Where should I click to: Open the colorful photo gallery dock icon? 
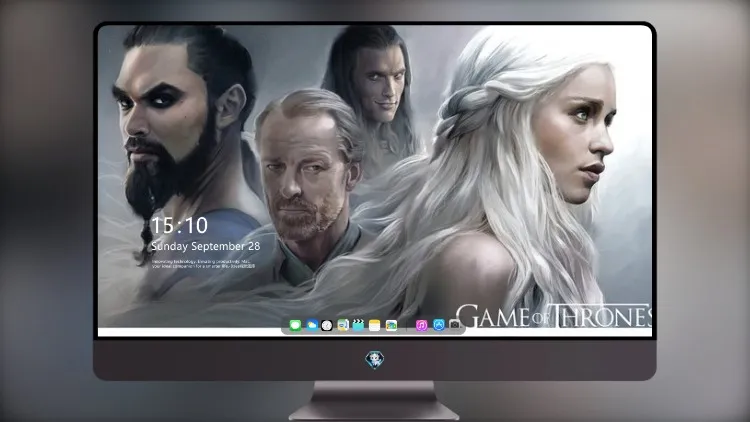coord(391,325)
